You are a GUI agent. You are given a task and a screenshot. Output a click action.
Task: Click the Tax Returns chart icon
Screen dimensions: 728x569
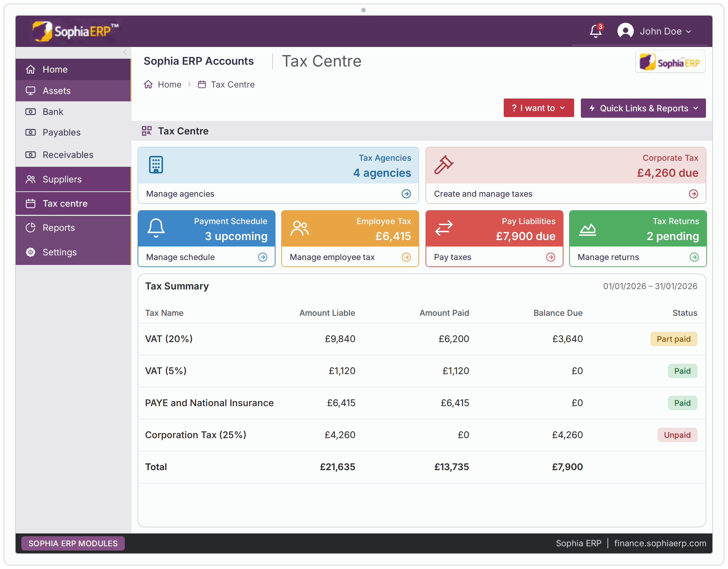588,230
